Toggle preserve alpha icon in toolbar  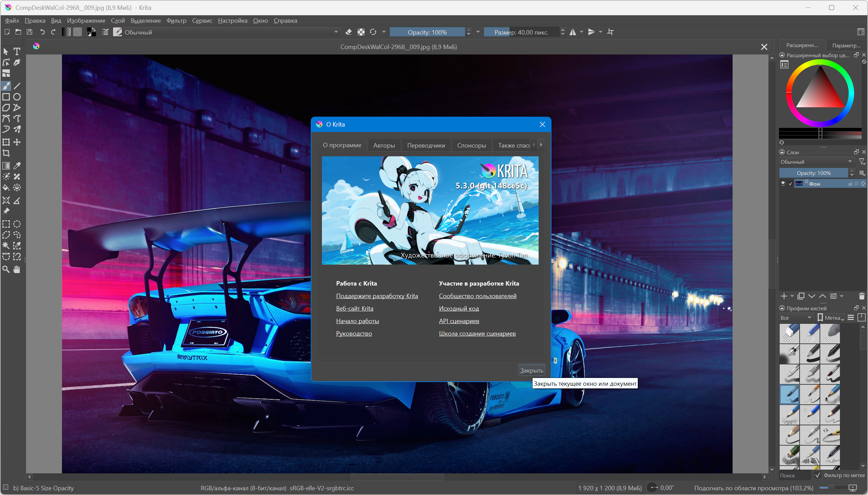tap(361, 32)
